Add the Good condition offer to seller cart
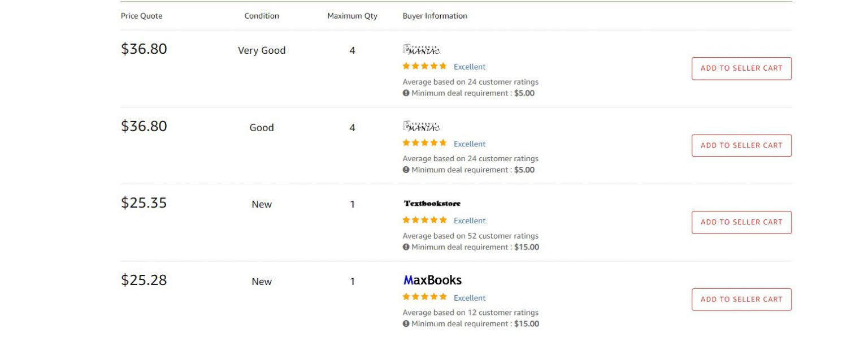868x337 pixels. point(741,145)
